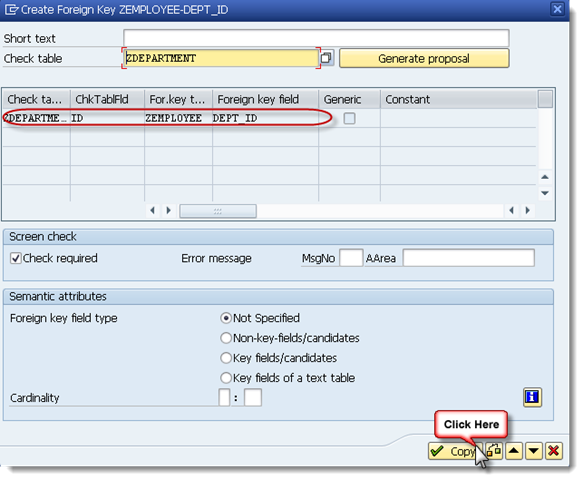Click the left horizontal scroll arrow beside the scroll thumb
583x480 pixels.
pos(152,210)
